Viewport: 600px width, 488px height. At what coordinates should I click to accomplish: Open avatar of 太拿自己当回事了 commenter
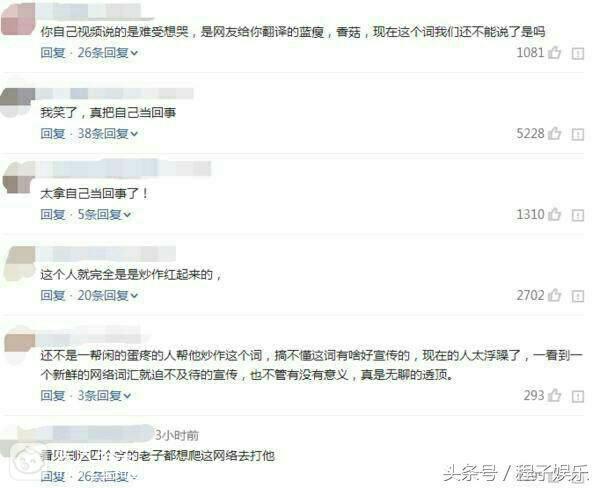[x=18, y=177]
